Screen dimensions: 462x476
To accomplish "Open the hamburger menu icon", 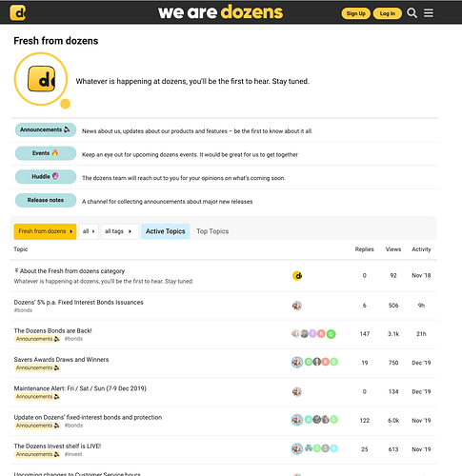I will pos(429,13).
